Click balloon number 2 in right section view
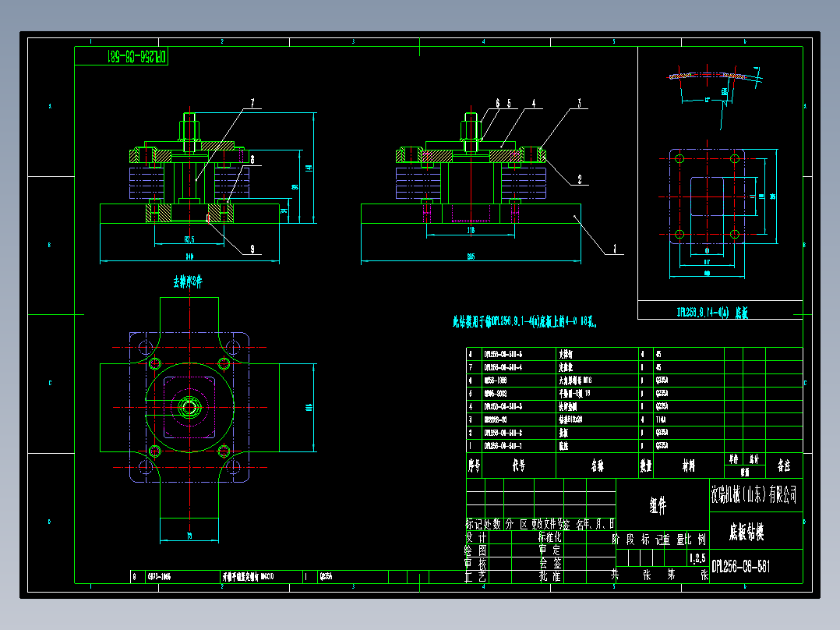 tap(580, 179)
